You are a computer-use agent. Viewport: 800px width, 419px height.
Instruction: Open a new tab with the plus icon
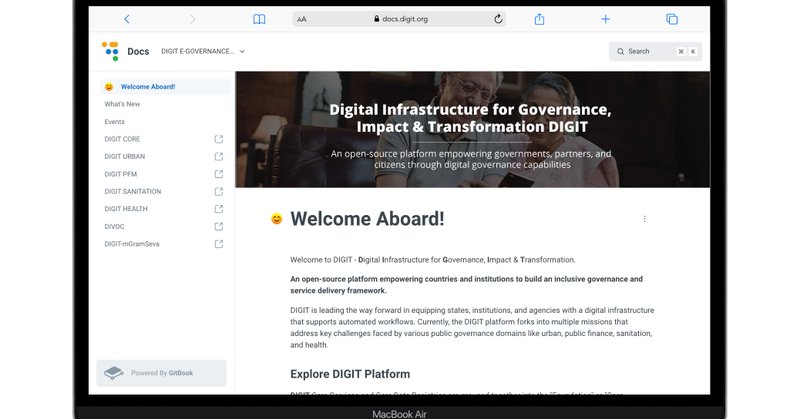pyautogui.click(x=605, y=19)
